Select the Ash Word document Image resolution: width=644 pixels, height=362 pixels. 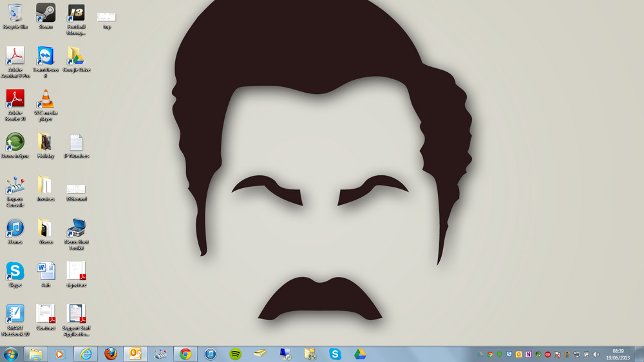[46, 274]
